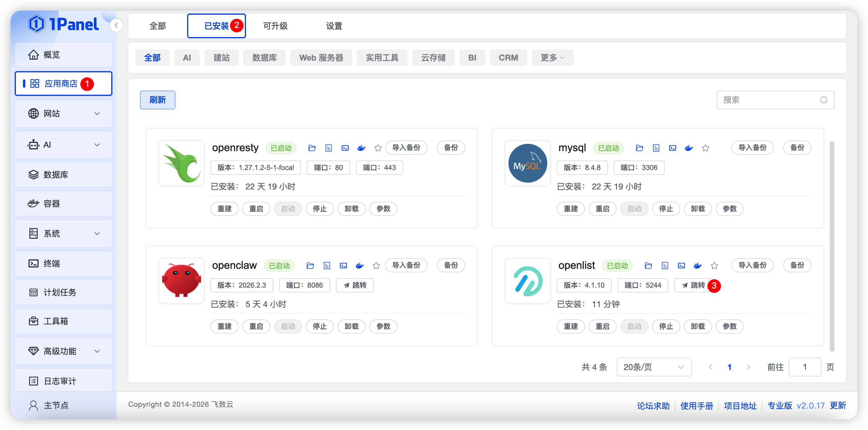Open the openresty folder directory icon
868x430 pixels.
pos(312,148)
